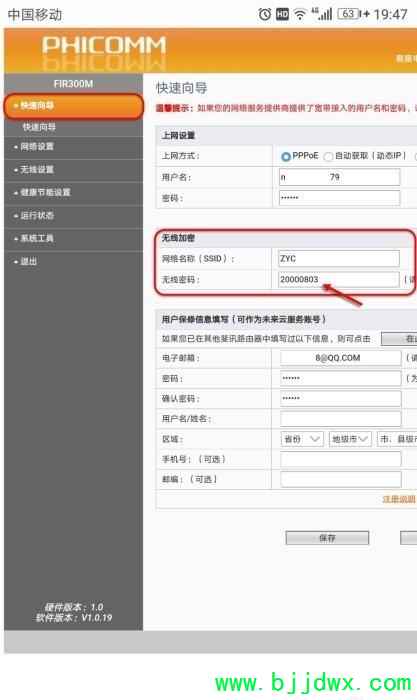Open the 省份 province dropdown

pos(302,439)
